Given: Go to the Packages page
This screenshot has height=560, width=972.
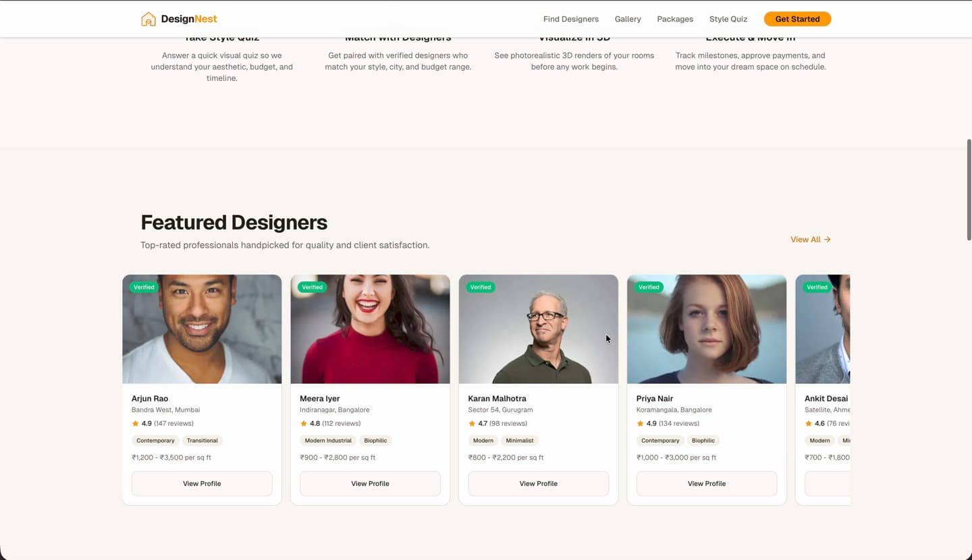Looking at the screenshot, I should [x=675, y=19].
